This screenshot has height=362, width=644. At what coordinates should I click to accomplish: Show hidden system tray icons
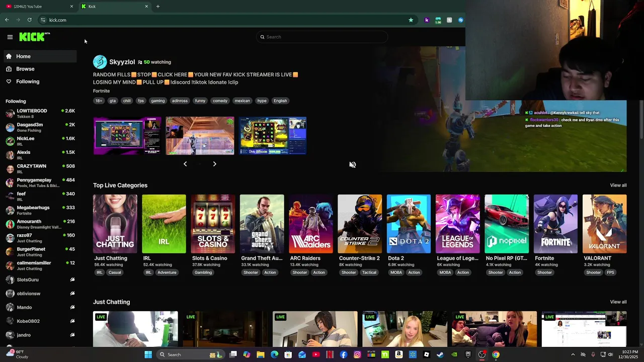tap(573, 354)
